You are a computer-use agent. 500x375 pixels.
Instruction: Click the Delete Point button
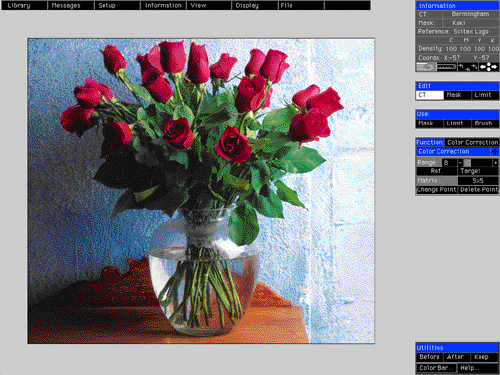click(478, 190)
